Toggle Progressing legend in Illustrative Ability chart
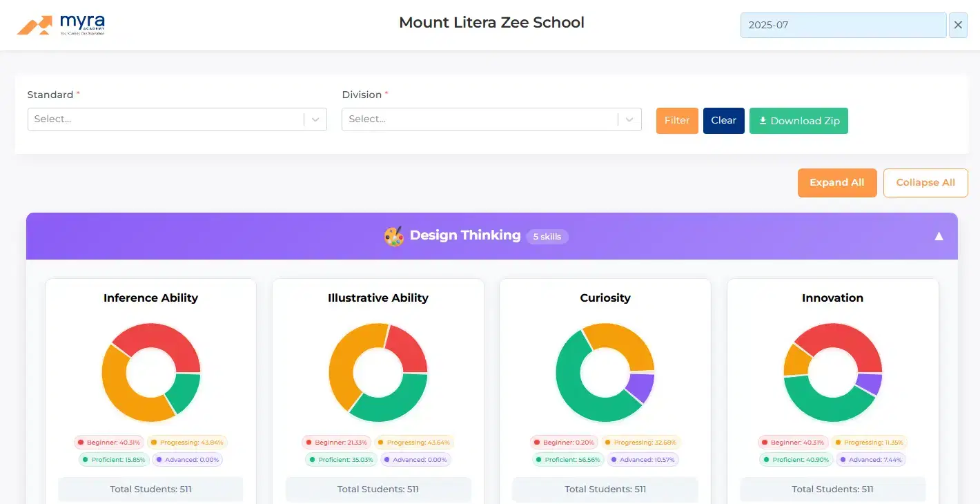Screen dimensions: 980x504 click(414, 443)
